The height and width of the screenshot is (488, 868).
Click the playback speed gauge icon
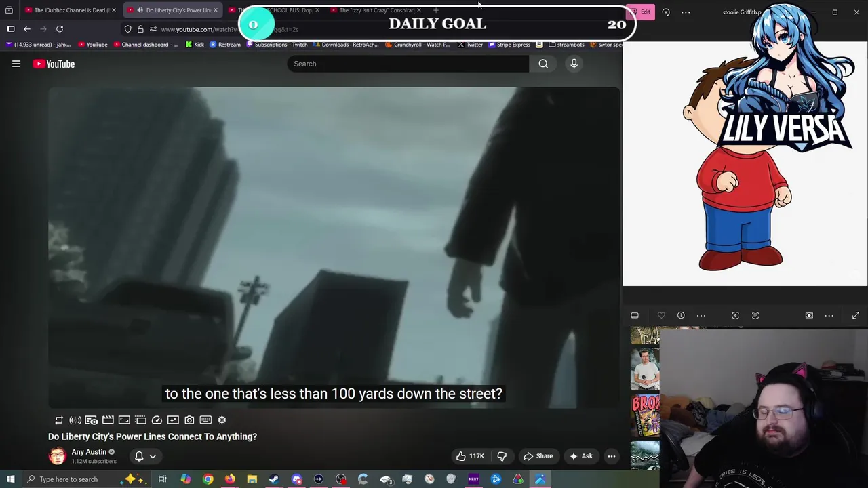[x=157, y=420]
